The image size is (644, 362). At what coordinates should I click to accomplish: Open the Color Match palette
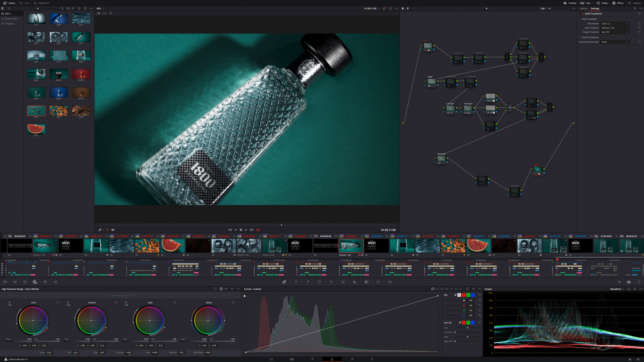pos(15,282)
